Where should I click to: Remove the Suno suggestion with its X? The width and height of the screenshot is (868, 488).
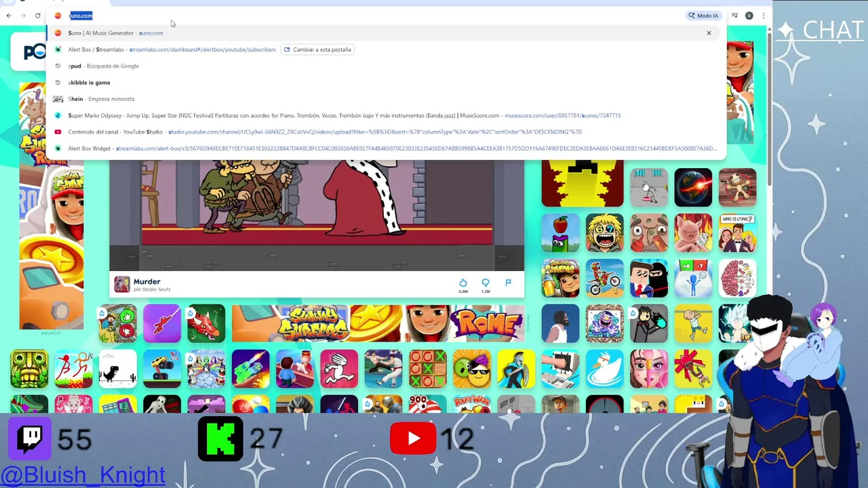(x=709, y=33)
